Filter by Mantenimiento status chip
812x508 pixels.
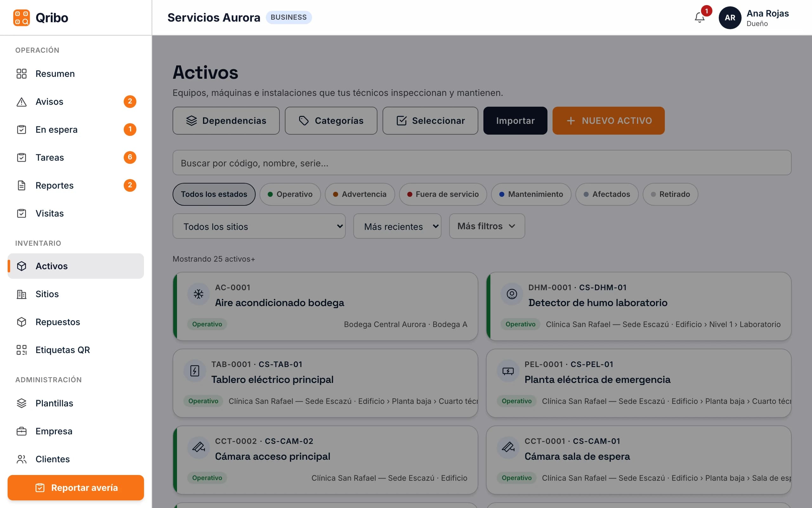point(531,194)
